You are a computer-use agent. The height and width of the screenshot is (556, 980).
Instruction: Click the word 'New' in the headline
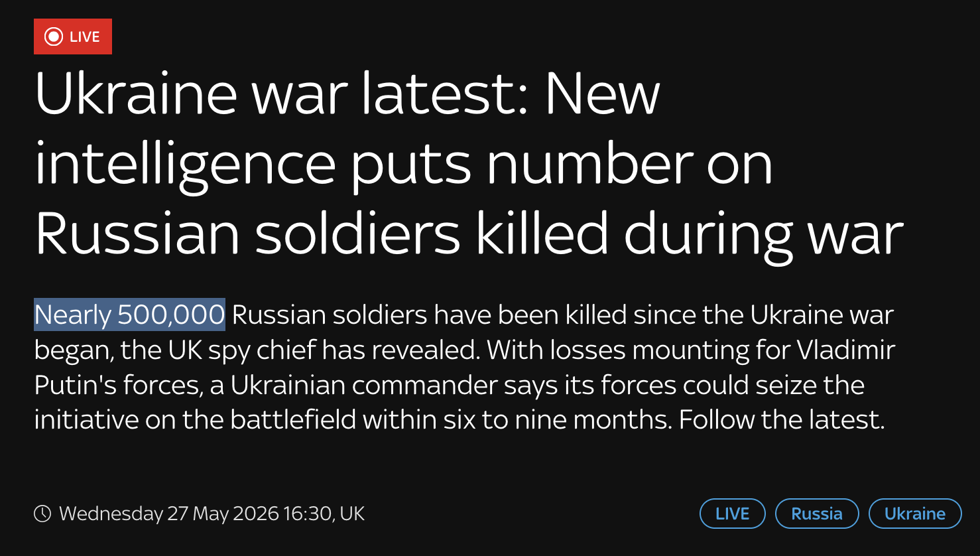(603, 94)
